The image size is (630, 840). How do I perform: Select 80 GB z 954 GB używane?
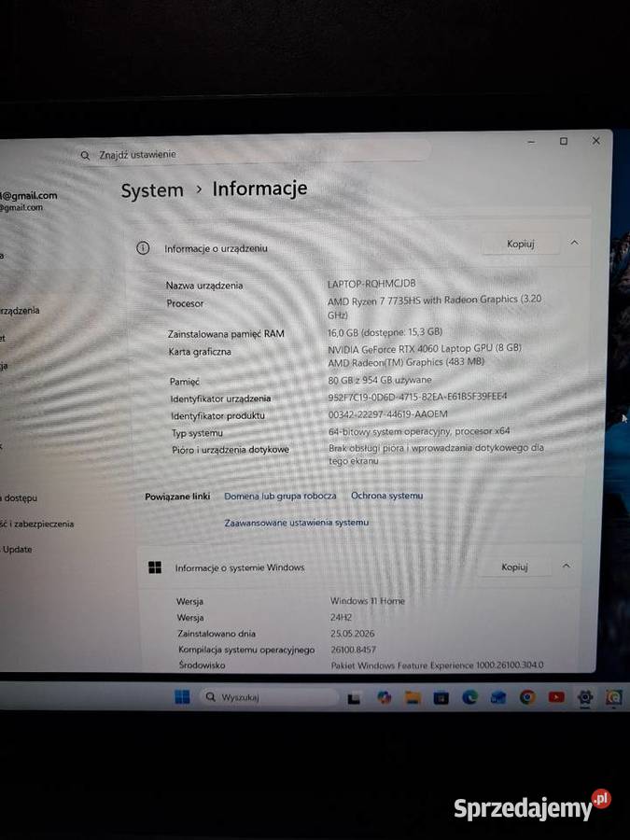pos(380,380)
